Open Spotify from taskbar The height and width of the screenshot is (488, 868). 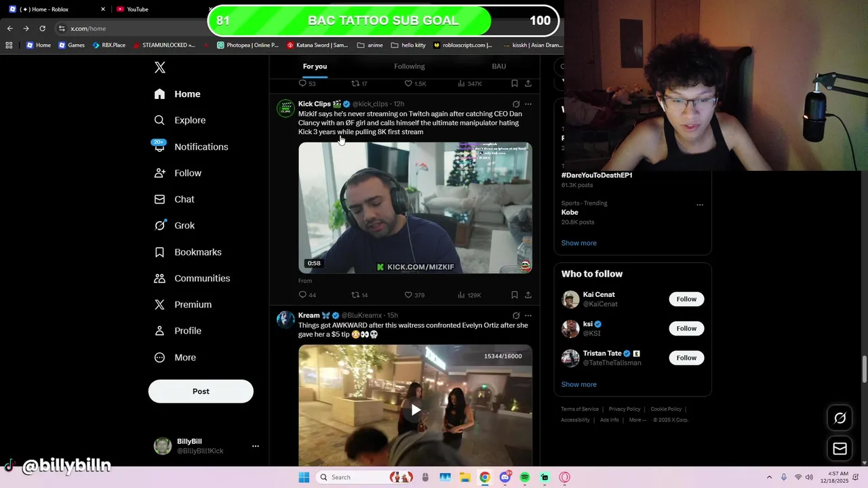point(525,477)
